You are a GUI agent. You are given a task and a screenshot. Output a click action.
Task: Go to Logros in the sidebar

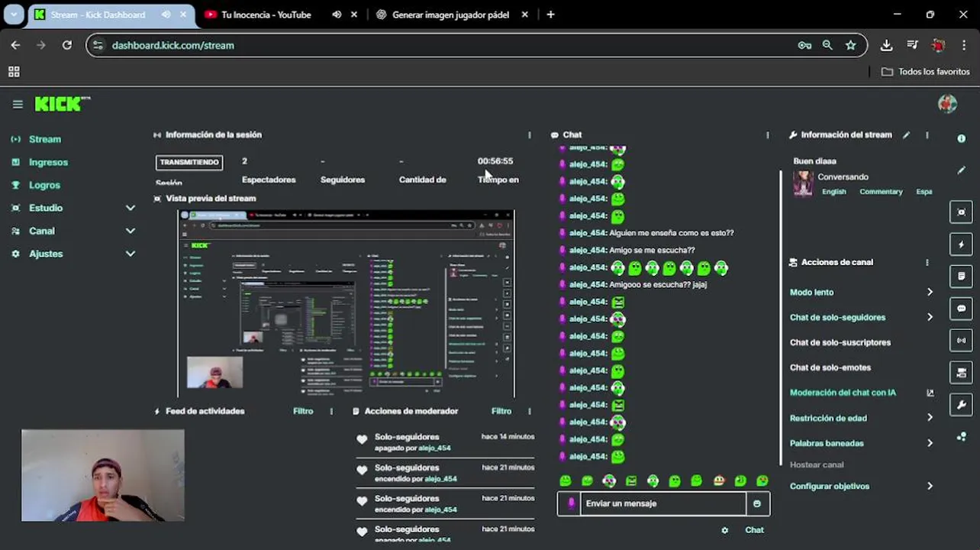pyautogui.click(x=44, y=185)
